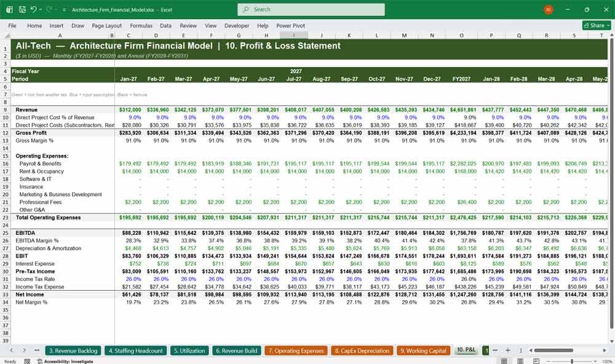Open the Insert ribbon tab
The height and width of the screenshot is (364, 615).
(x=57, y=25)
